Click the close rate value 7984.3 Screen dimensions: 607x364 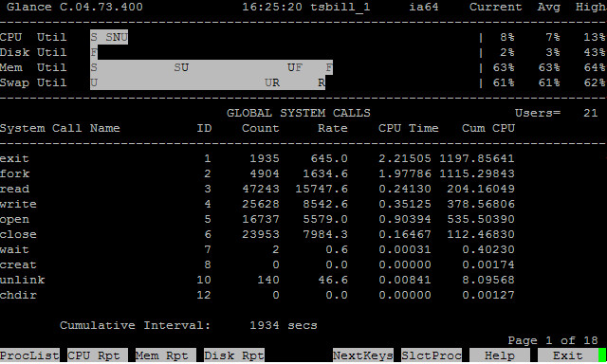tap(325, 234)
